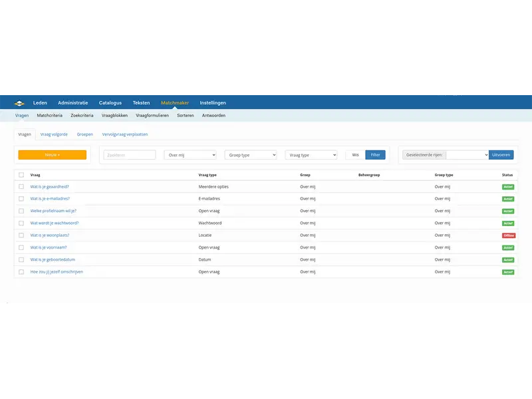Open the 'Over mij' group filter dropdown
Viewport: 532px width, 399px height.
190,155
